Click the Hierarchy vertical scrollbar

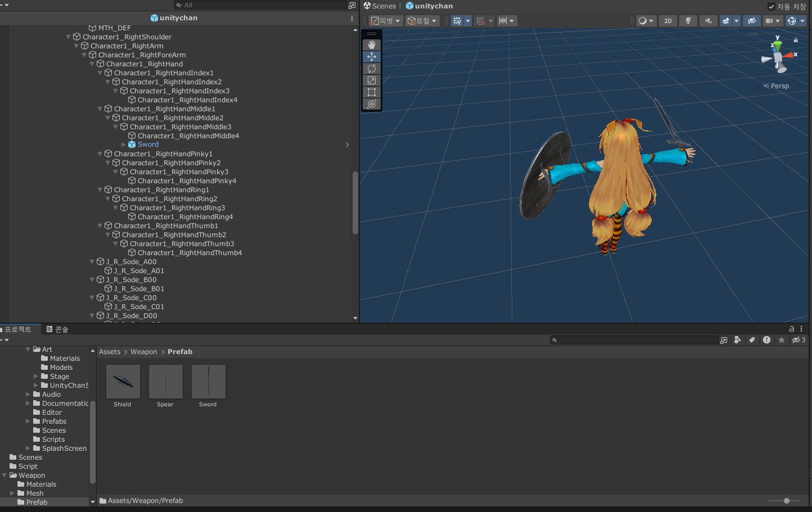click(x=355, y=202)
